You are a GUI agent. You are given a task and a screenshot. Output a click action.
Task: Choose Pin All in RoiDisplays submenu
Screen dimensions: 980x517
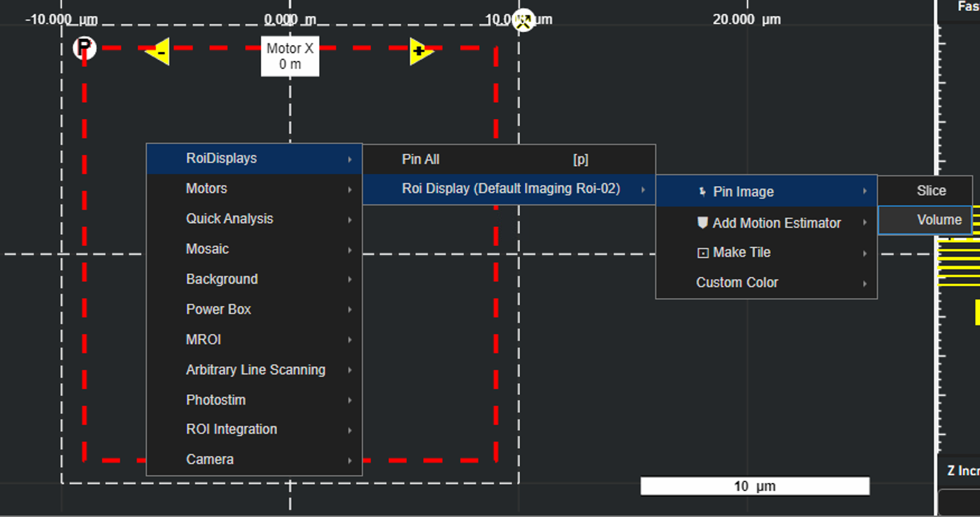click(x=421, y=159)
